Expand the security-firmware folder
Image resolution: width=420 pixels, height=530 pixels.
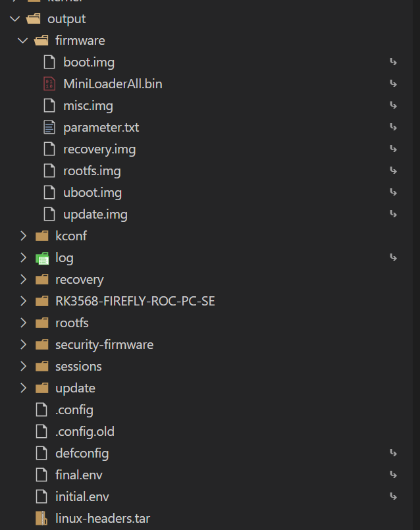click(23, 344)
